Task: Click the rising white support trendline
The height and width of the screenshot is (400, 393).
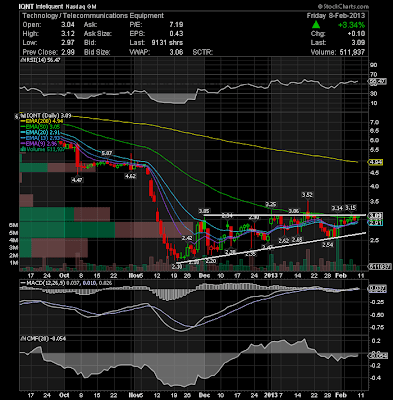Action: pos(271,248)
